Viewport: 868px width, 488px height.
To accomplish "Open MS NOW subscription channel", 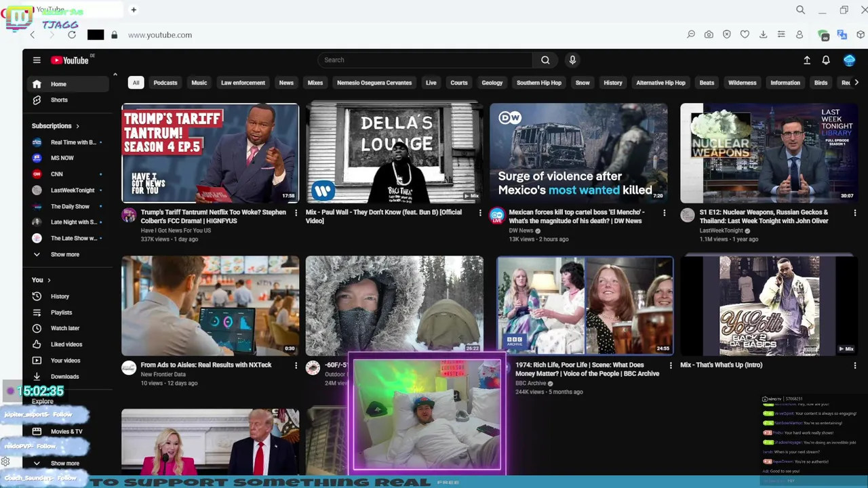I will [68, 158].
